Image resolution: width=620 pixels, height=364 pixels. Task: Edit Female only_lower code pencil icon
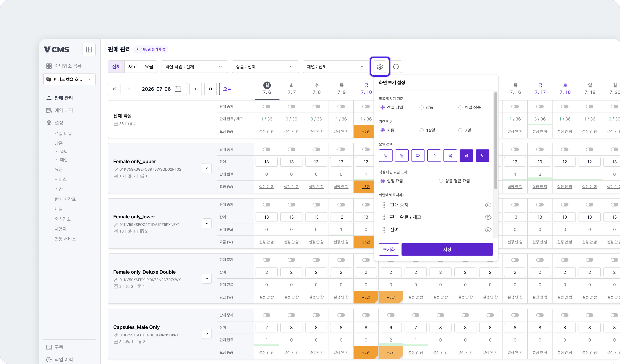(x=116, y=225)
